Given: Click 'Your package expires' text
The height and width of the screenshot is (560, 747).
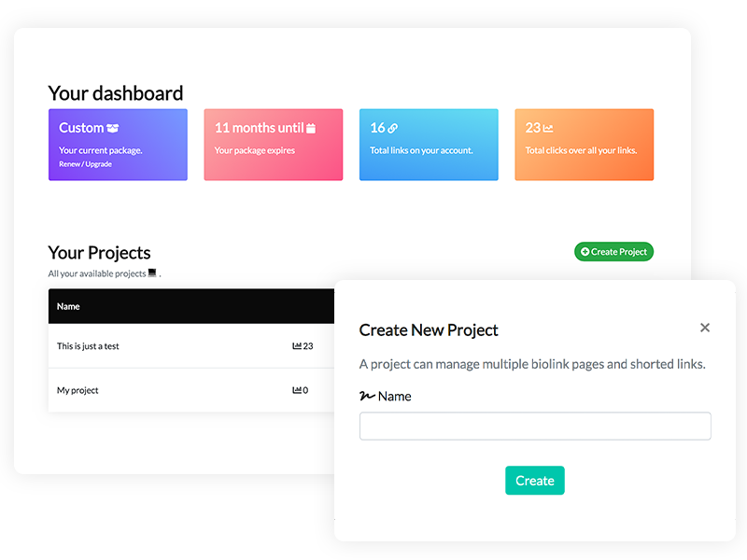Looking at the screenshot, I should [254, 150].
